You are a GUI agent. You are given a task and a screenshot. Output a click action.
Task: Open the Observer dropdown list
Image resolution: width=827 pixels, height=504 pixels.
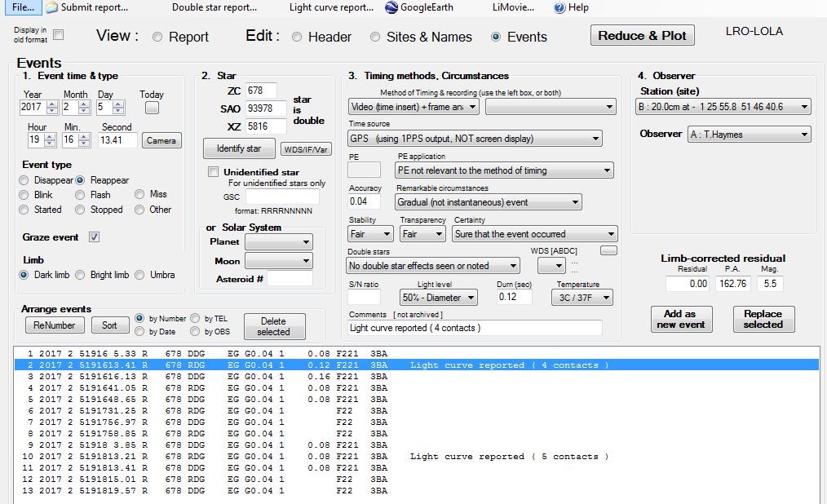click(803, 135)
